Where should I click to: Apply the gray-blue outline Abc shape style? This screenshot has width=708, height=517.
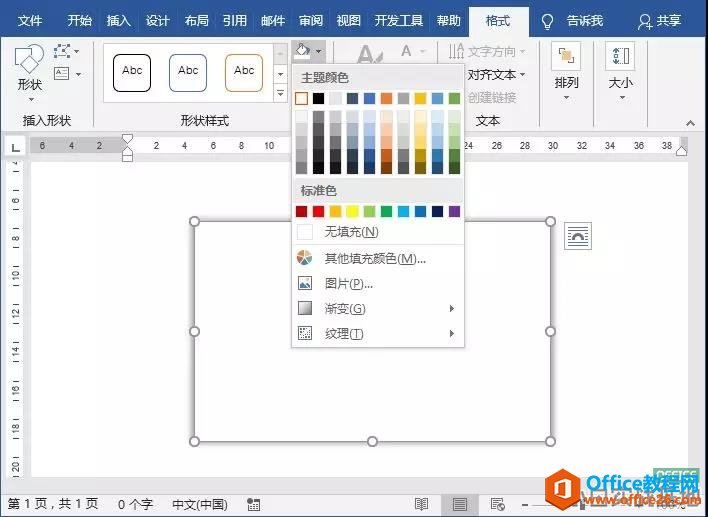(188, 73)
